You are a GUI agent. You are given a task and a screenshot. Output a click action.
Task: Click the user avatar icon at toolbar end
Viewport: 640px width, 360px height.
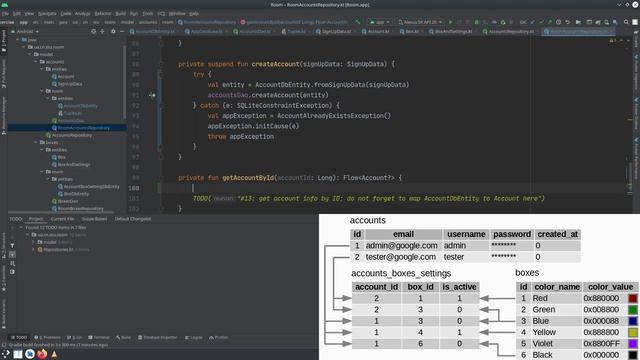635,22
